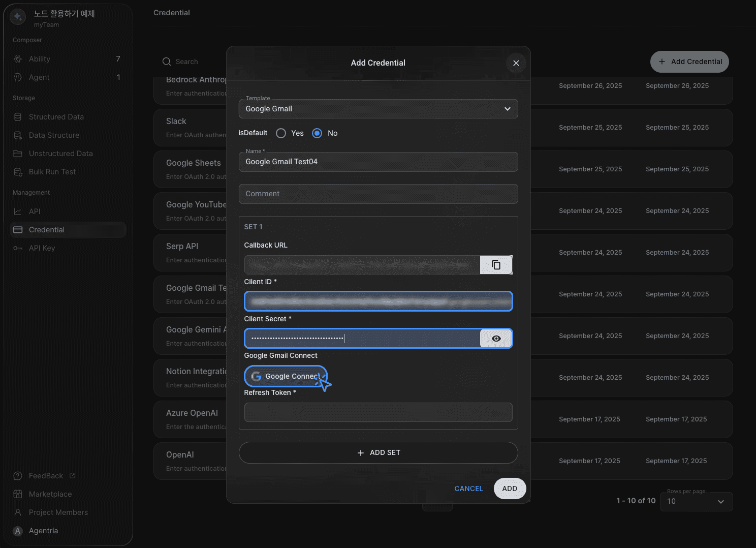This screenshot has height=548, width=756.
Task: Open Marketplace from the sidebar
Action: coord(68,494)
